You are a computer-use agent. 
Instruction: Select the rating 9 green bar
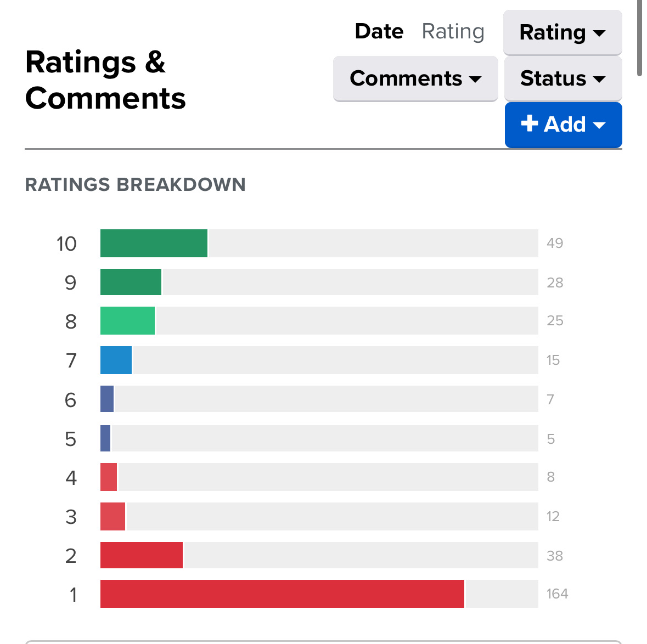[131, 283]
